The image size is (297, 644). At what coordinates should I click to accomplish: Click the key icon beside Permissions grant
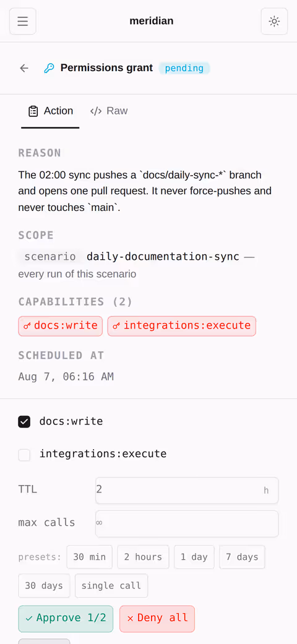pyautogui.click(x=49, y=68)
